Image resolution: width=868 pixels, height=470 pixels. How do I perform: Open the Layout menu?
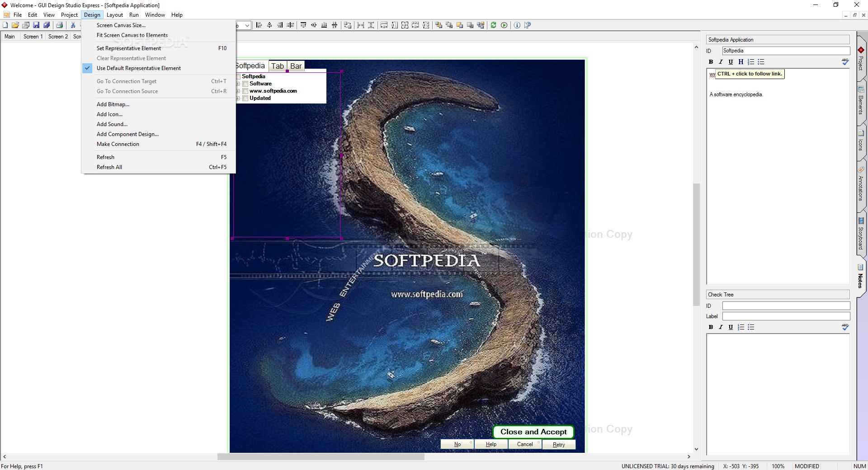pos(115,15)
